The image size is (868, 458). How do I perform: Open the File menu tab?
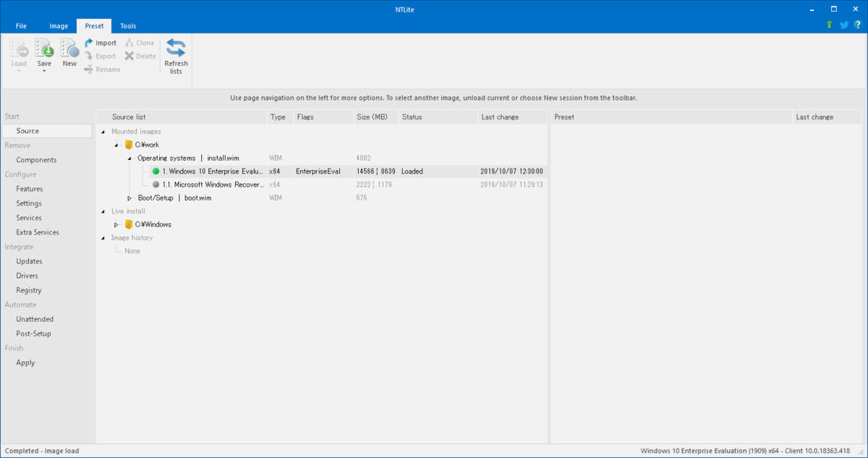coord(21,26)
